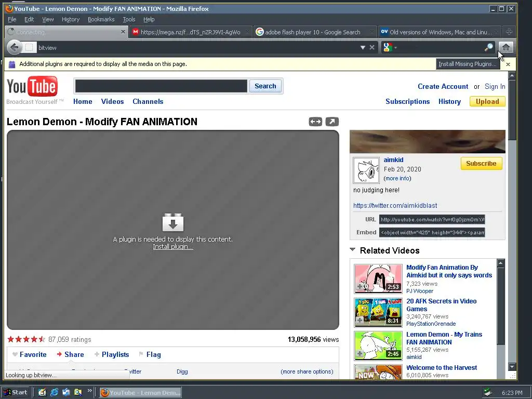
Task: Click the Share option
Action: 70,354
